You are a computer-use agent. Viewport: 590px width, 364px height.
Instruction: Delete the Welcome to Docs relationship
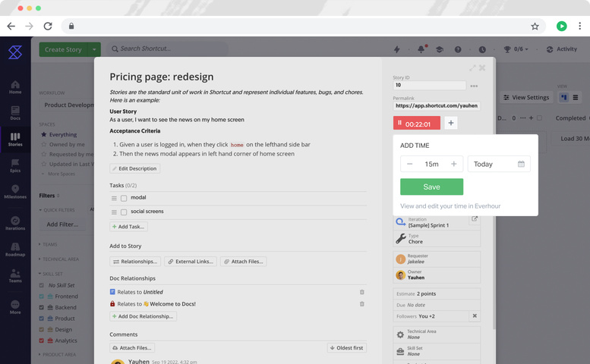click(x=361, y=304)
